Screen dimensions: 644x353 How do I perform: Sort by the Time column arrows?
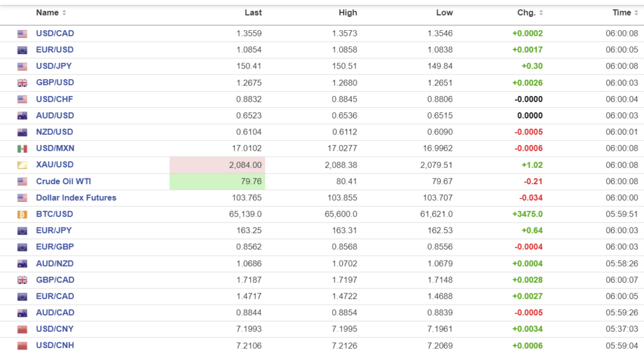click(x=636, y=13)
